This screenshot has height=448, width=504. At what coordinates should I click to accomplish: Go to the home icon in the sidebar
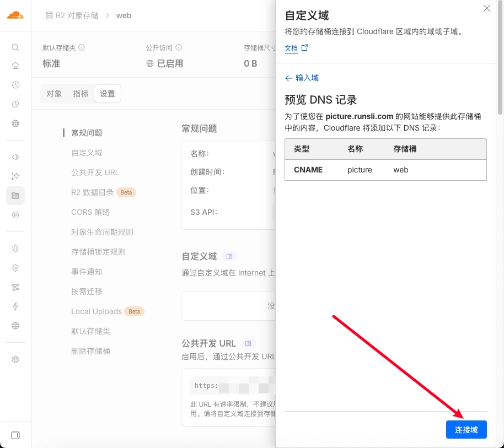pos(15,66)
